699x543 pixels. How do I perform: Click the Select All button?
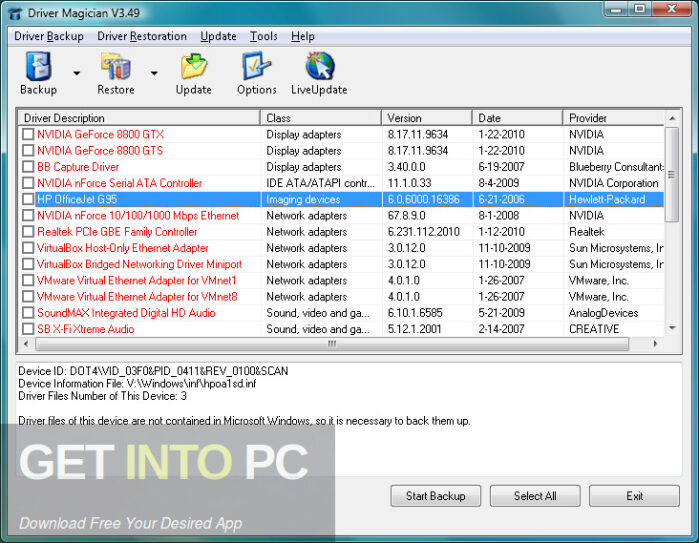(x=535, y=496)
